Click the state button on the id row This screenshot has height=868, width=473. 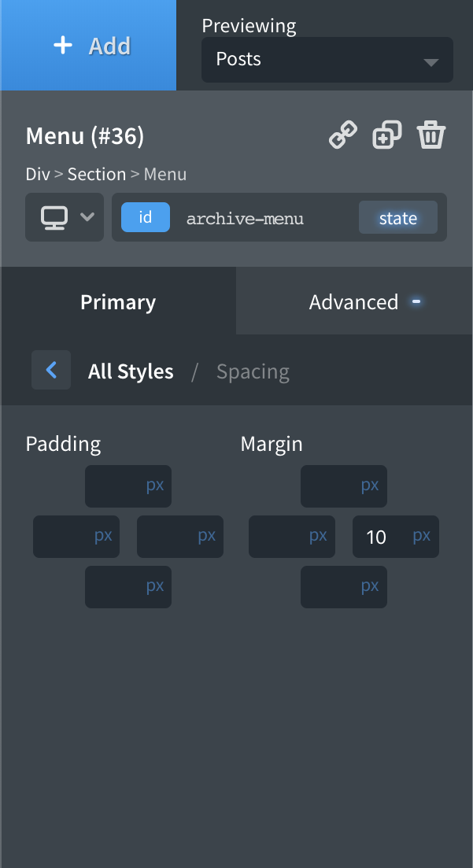[397, 218]
